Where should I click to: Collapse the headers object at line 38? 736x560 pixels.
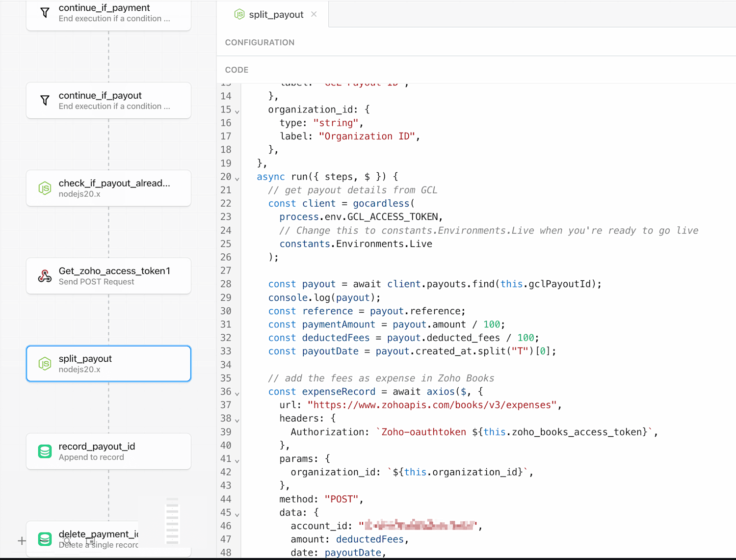point(237,421)
